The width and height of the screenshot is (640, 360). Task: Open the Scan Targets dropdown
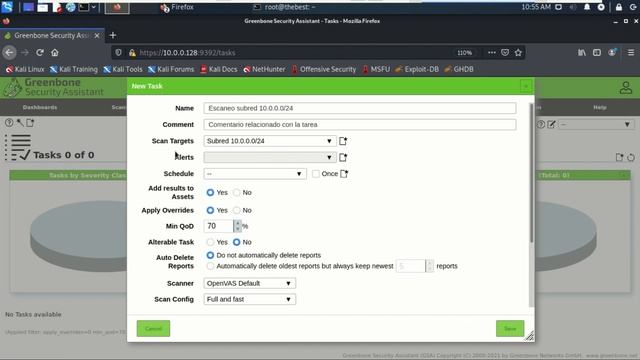point(270,141)
